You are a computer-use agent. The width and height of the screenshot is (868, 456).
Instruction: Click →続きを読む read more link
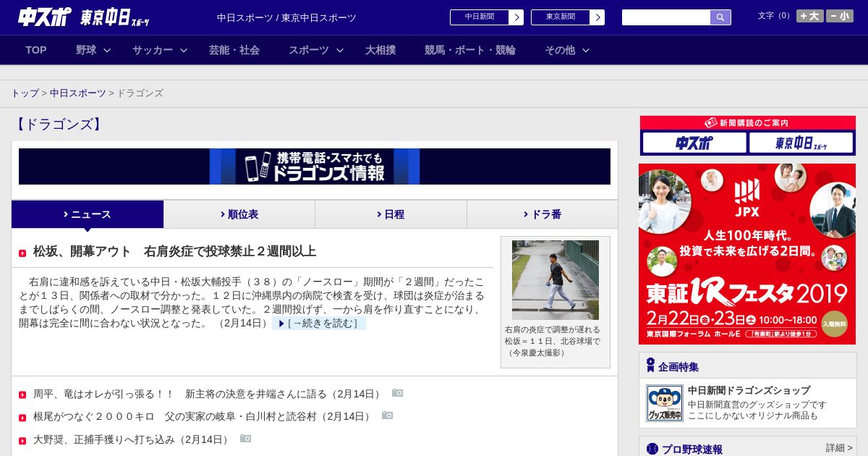tap(319, 324)
